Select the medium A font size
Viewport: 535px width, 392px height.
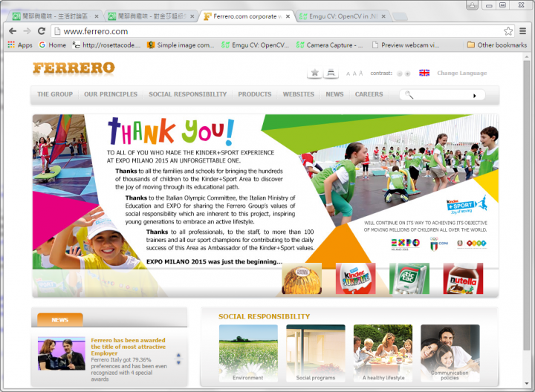coord(354,73)
